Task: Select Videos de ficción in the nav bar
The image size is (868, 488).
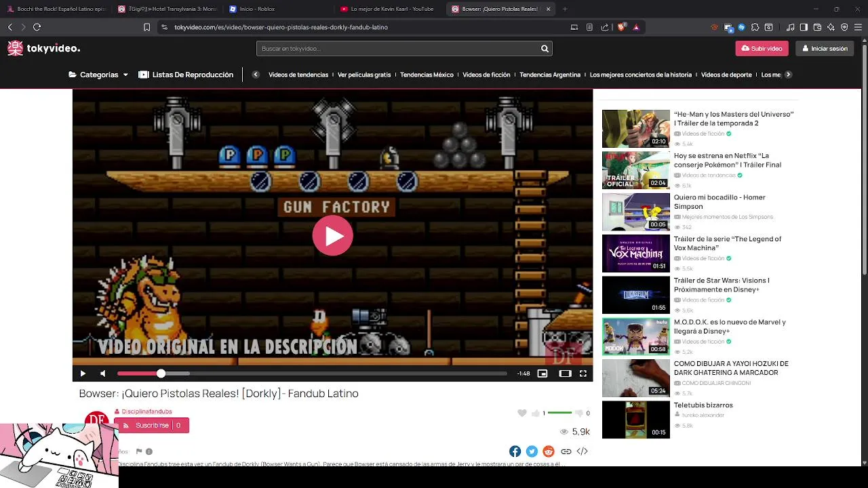Action: tap(486, 75)
